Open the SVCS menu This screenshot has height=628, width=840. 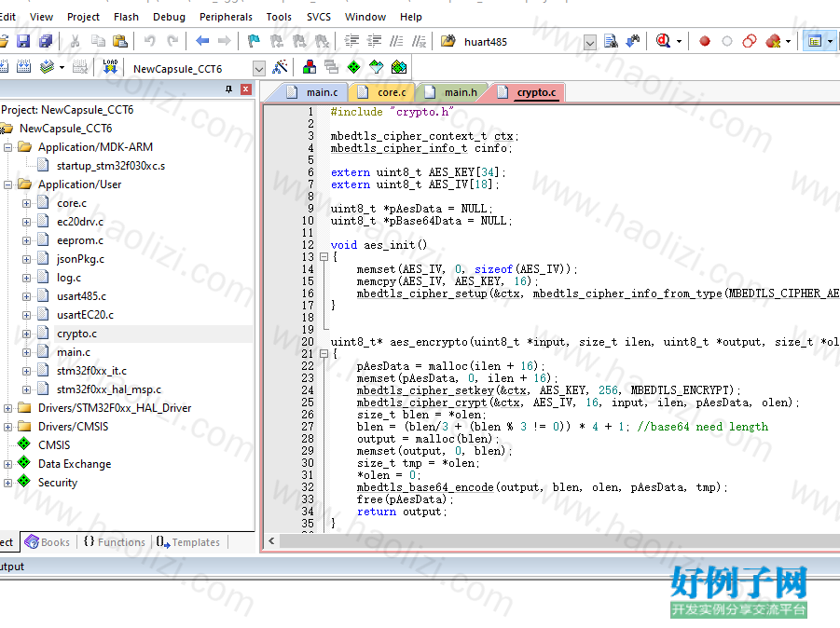[319, 17]
